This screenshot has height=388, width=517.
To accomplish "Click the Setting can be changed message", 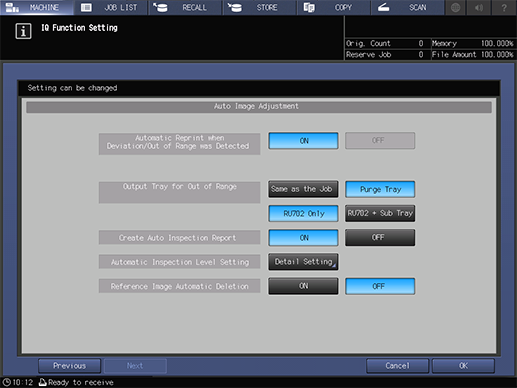I will click(72, 88).
